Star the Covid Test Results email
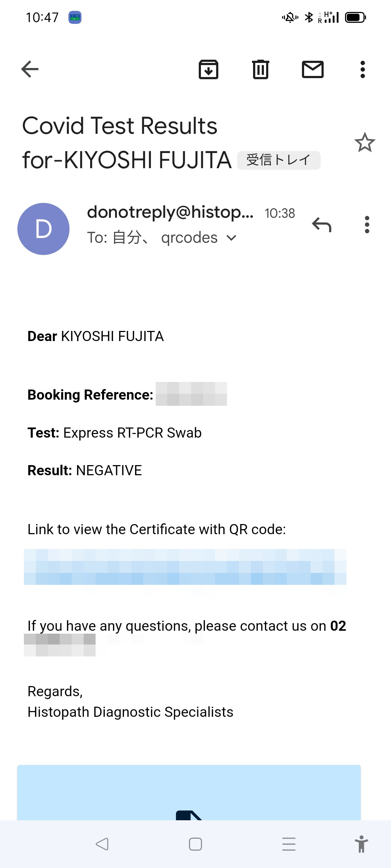The width and height of the screenshot is (391, 868). pos(365,142)
